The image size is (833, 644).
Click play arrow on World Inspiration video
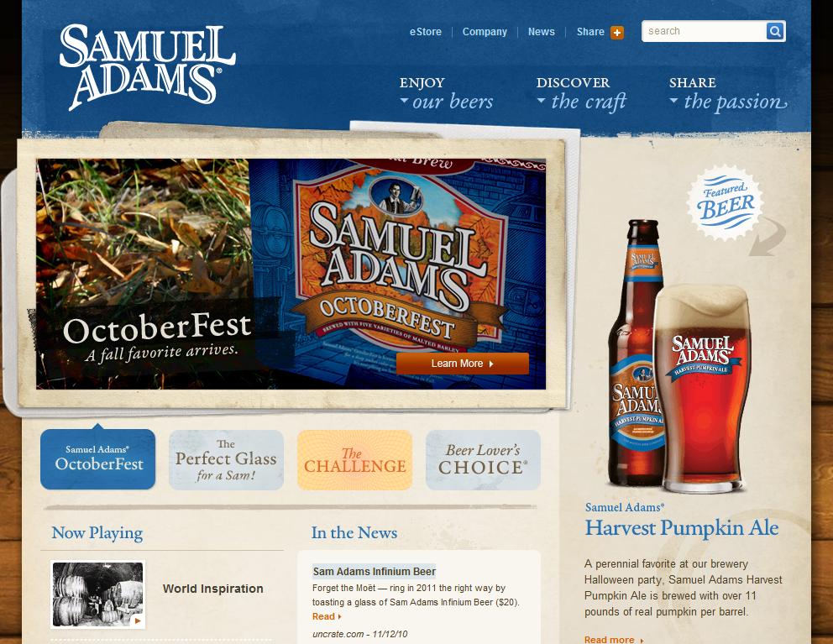(x=137, y=620)
